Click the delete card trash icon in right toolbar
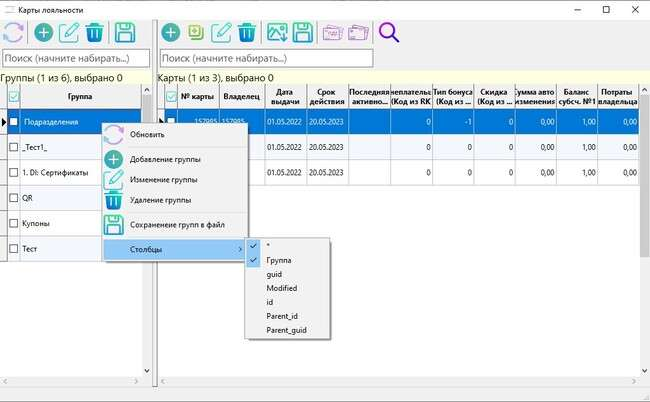Image resolution: width=650 pixels, height=402 pixels. pos(247,33)
